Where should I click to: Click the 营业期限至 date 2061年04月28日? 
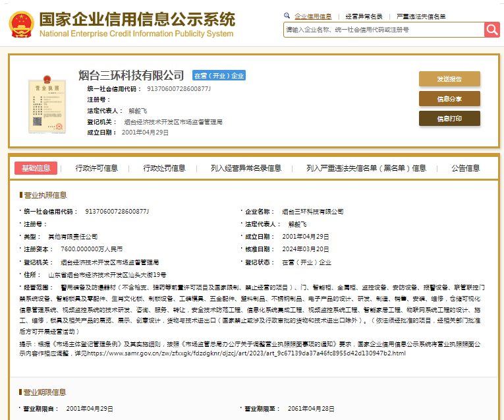click(311, 409)
